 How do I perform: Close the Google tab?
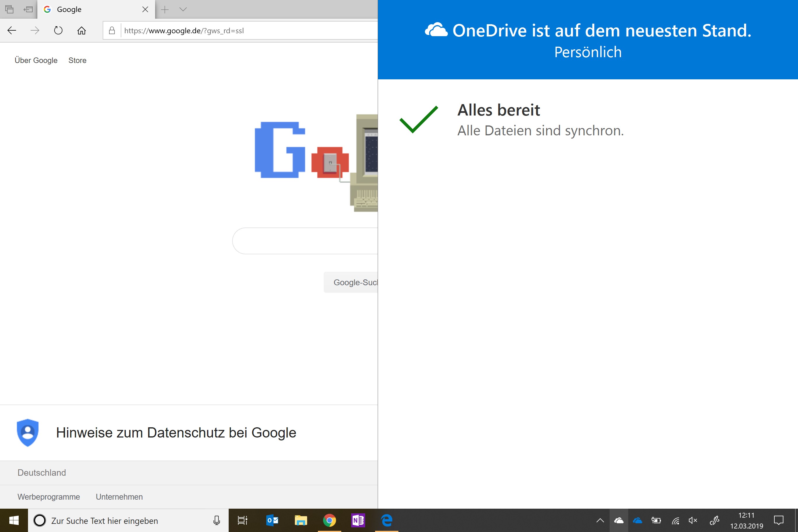[145, 9]
